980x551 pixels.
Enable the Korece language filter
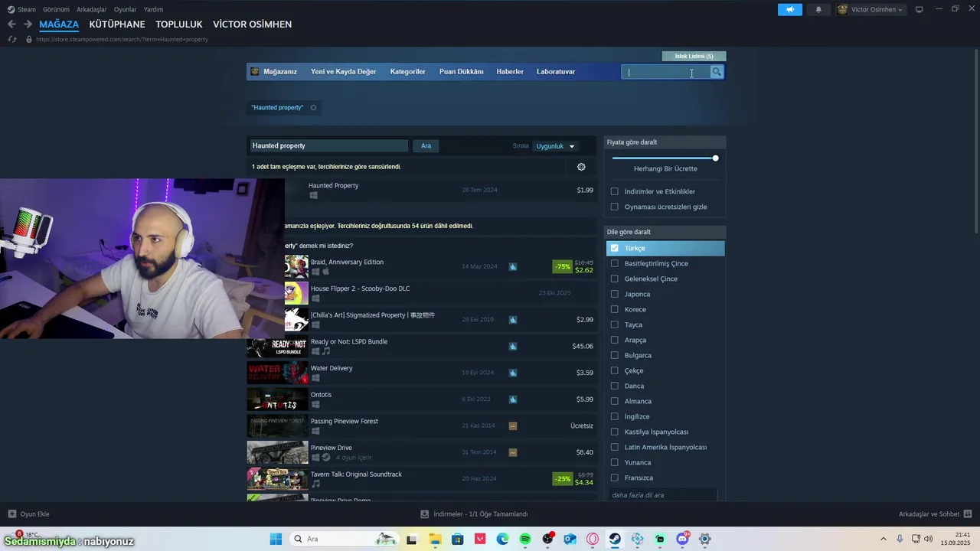614,309
